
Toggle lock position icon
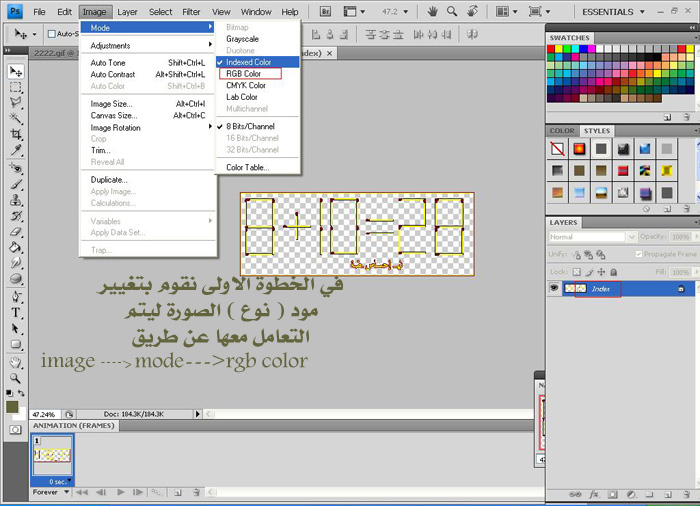pos(601,272)
